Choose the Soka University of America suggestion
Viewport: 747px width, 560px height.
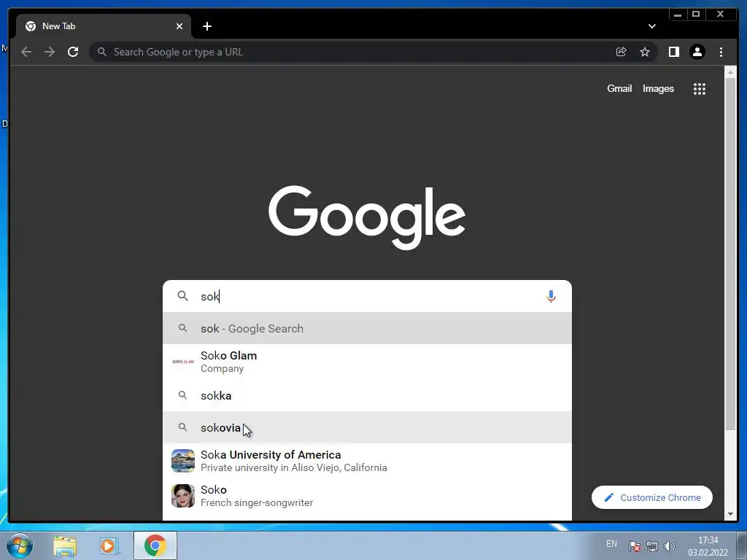coord(367,461)
